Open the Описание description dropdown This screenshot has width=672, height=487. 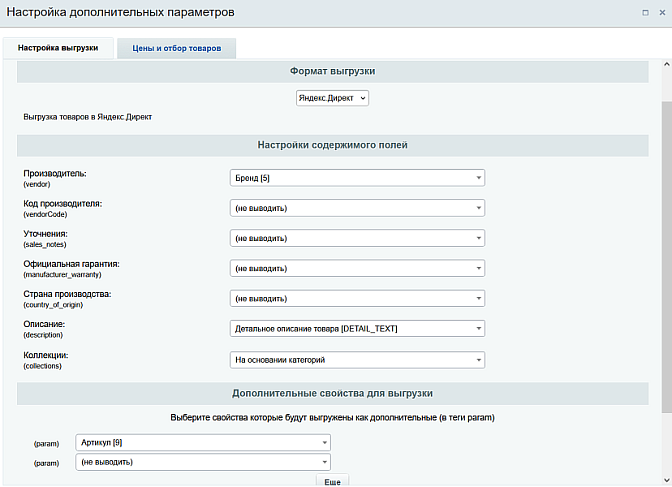(357, 328)
